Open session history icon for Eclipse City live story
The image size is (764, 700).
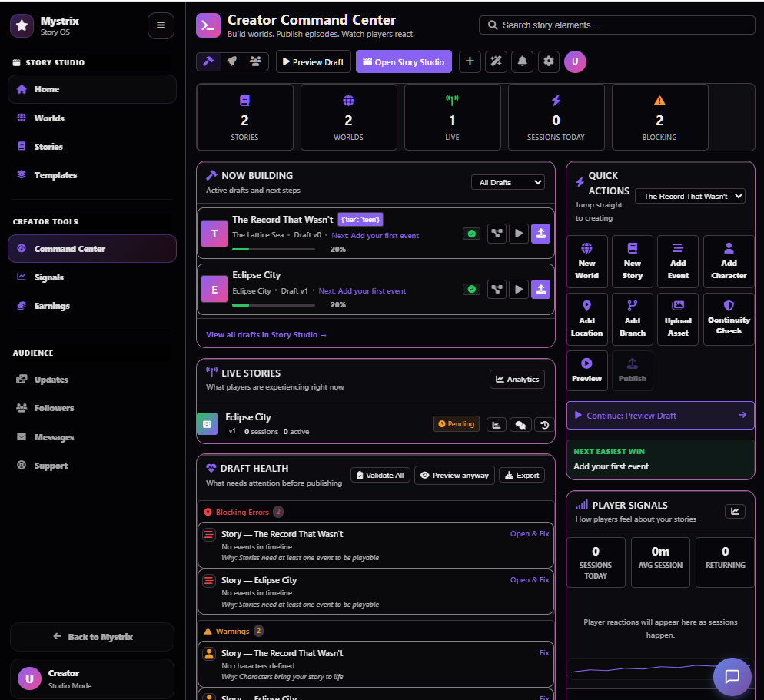(544, 424)
